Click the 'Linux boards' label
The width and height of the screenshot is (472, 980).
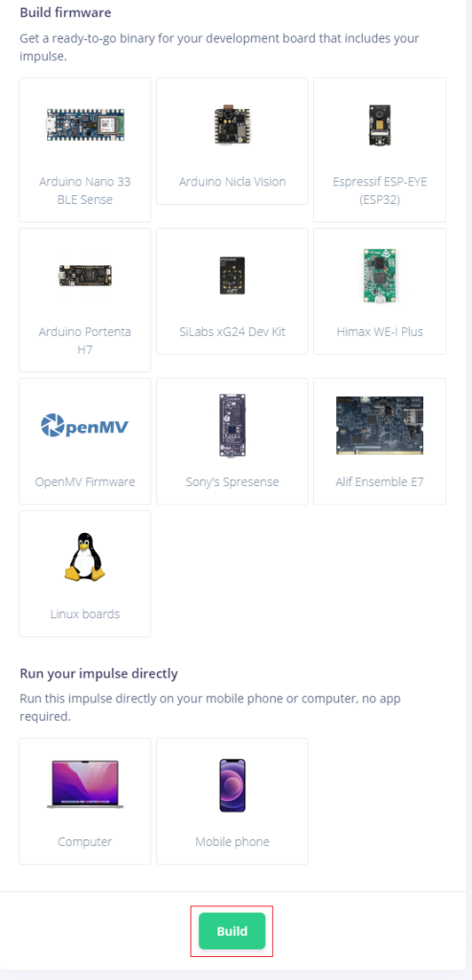[x=85, y=613]
